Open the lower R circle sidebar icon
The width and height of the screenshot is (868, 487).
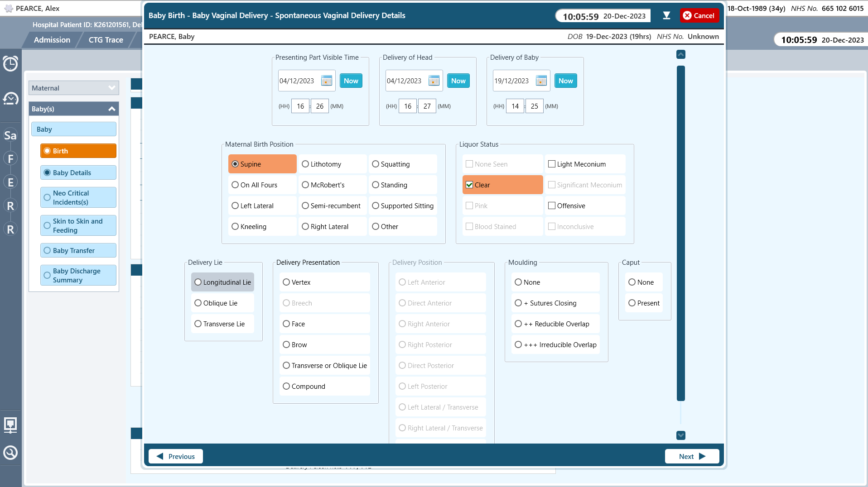10,229
